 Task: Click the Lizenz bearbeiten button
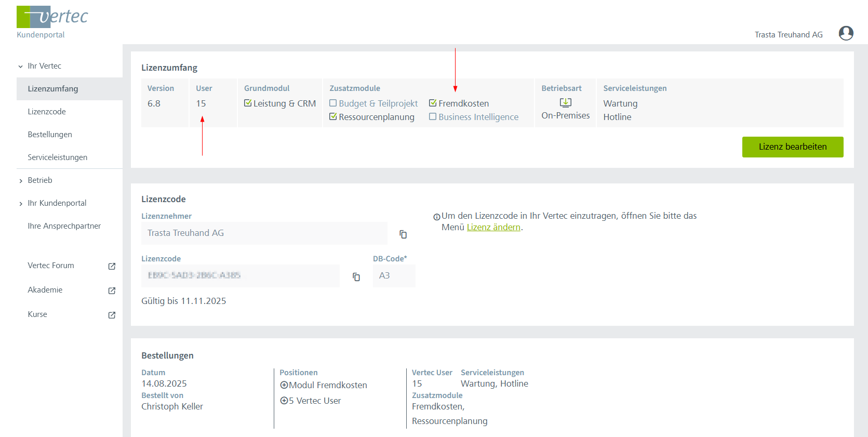click(x=793, y=147)
